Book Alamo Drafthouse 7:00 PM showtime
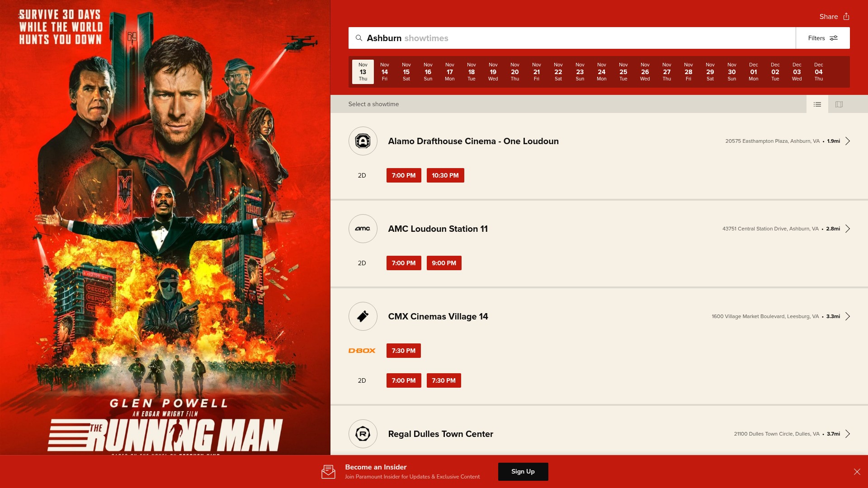The height and width of the screenshot is (488, 868). click(404, 175)
